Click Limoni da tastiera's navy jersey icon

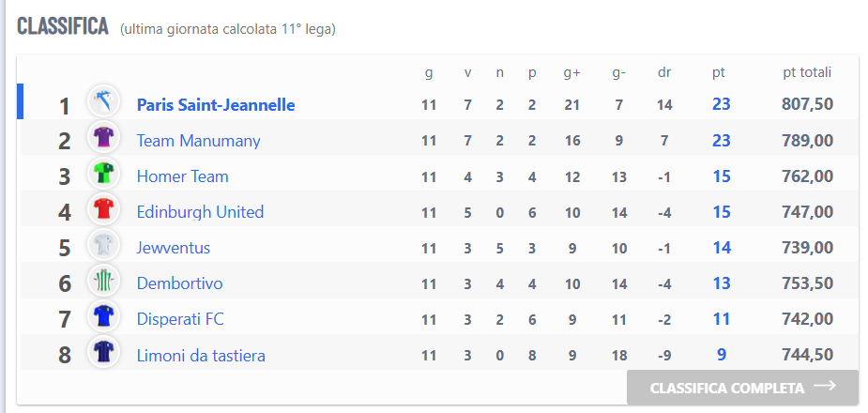pyautogui.click(x=103, y=352)
